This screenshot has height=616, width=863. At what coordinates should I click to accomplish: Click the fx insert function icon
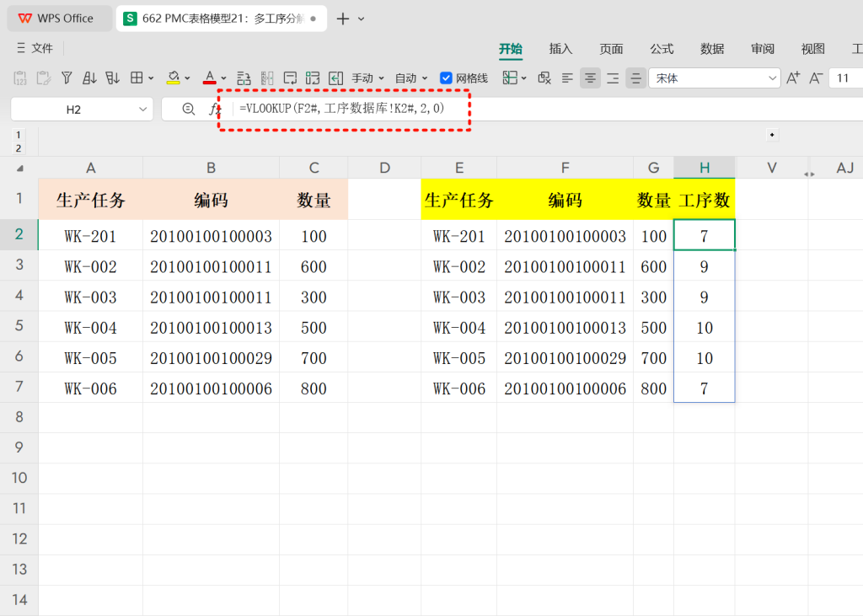[x=214, y=109]
